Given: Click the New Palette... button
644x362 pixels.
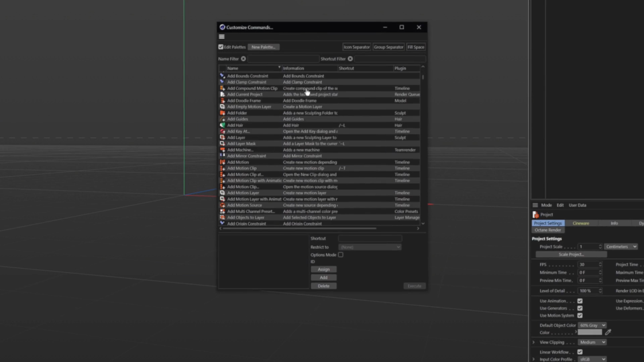Looking at the screenshot, I should pos(263,47).
